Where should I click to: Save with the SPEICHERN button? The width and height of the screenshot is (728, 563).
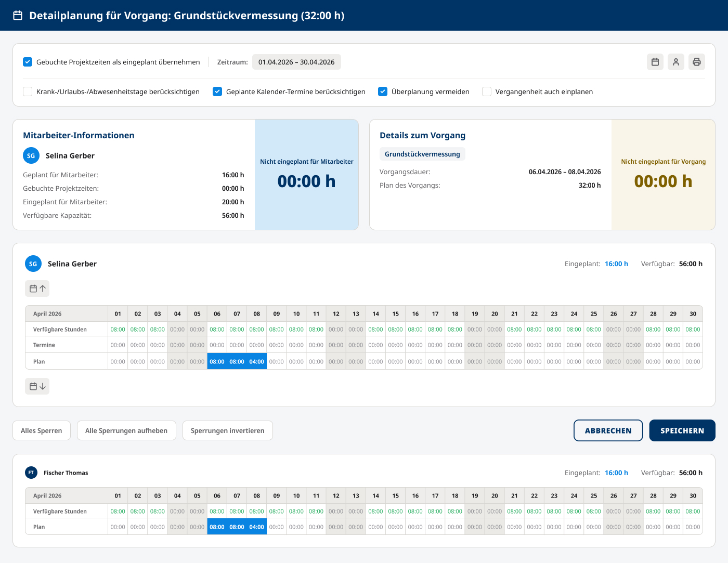pos(682,430)
